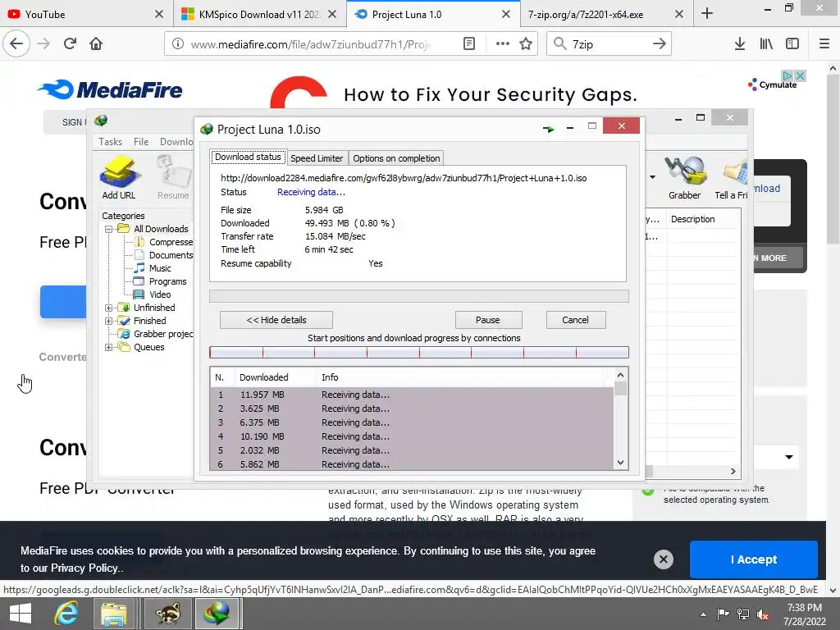Click the green arrow icon in download dialog title bar

point(548,129)
